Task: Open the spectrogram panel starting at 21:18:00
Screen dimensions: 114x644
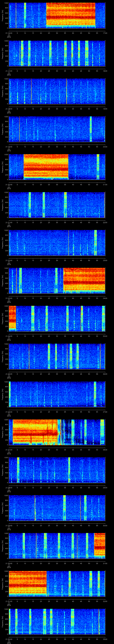Action: coord(57,91)
